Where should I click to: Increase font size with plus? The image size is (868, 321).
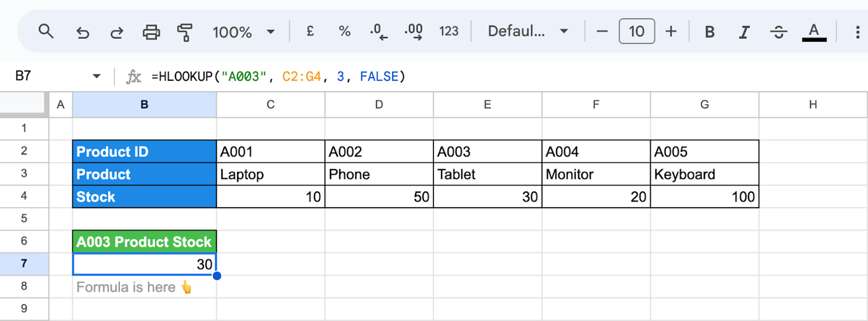tap(671, 31)
